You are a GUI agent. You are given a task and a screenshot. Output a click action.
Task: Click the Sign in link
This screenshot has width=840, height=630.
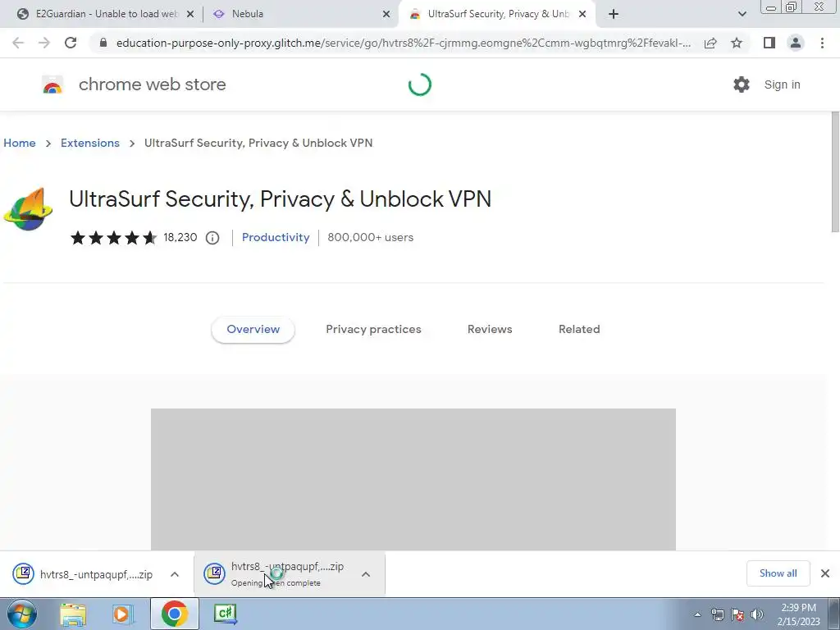782,84
